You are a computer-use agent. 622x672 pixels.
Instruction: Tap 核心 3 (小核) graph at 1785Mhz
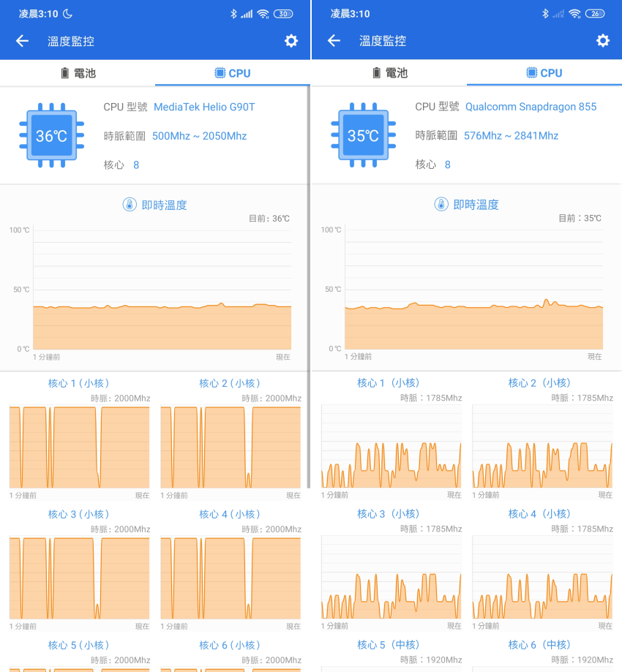pyautogui.click(x=391, y=577)
